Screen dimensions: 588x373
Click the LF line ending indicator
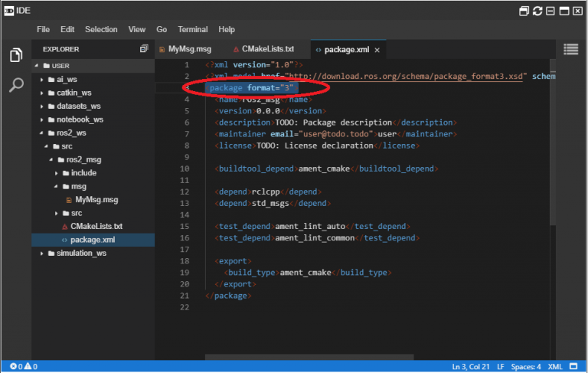pyautogui.click(x=500, y=367)
